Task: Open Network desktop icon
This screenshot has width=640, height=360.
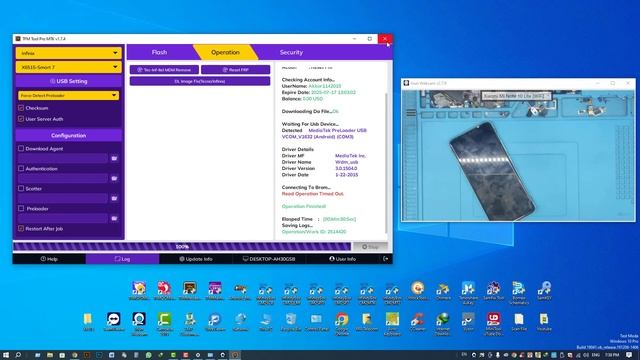Action: (240, 322)
